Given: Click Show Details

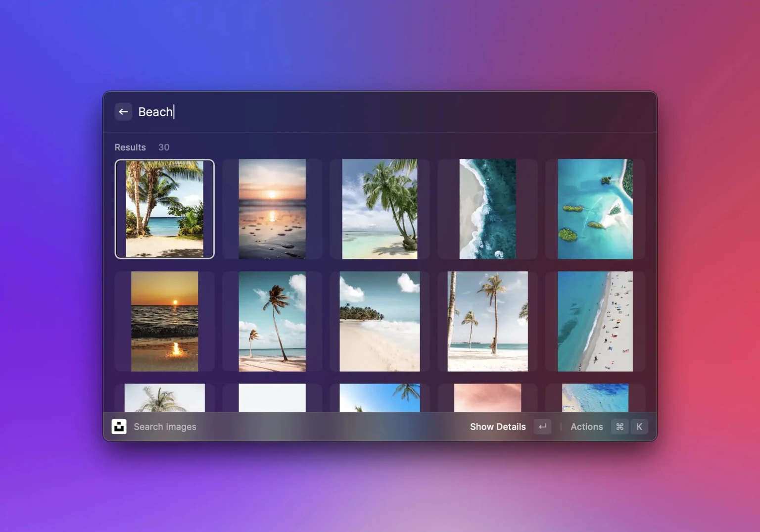Looking at the screenshot, I should pos(498,427).
